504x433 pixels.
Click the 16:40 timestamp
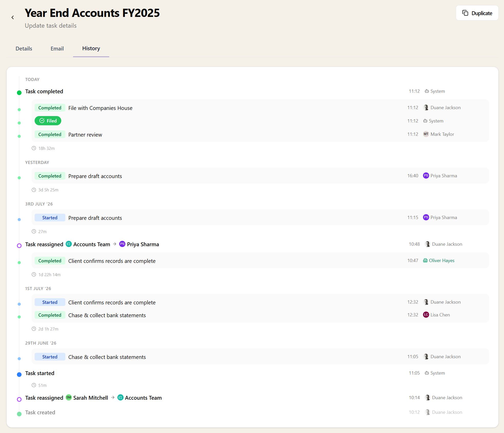click(413, 176)
